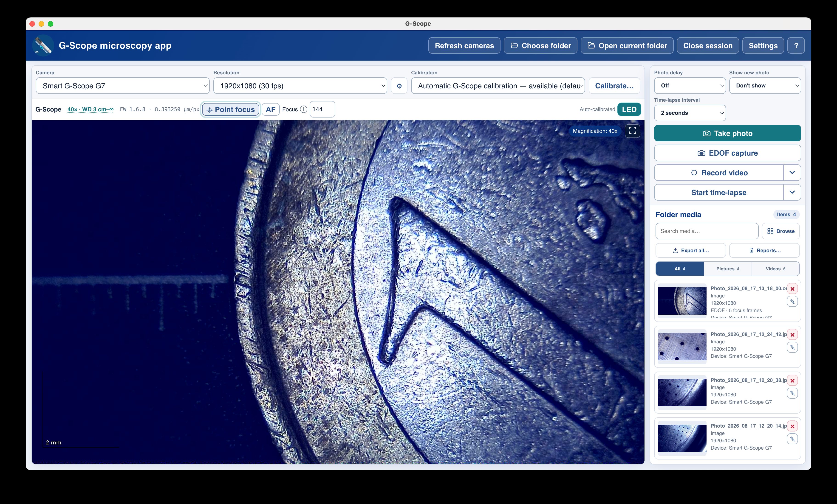Open the help question mark button
The width and height of the screenshot is (837, 504).
coord(796,45)
